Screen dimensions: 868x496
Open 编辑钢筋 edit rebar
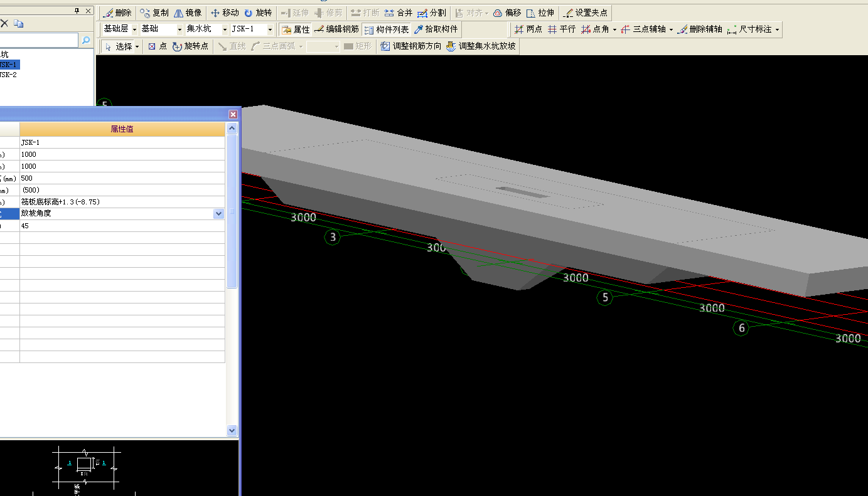click(336, 29)
